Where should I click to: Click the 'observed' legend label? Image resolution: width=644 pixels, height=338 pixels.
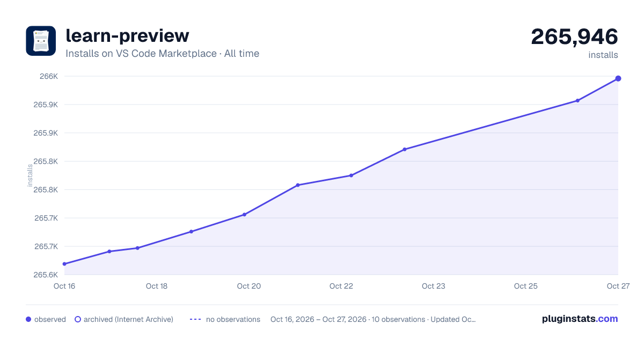pyautogui.click(x=50, y=319)
